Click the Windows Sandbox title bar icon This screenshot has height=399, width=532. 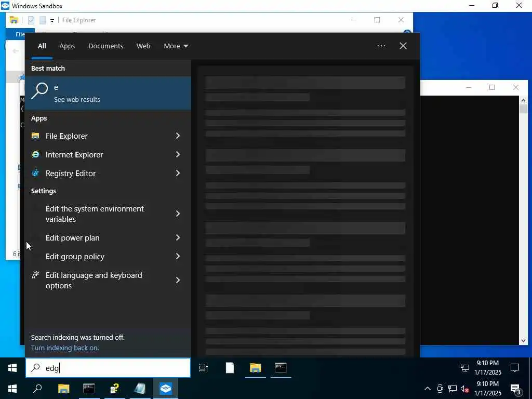point(5,6)
